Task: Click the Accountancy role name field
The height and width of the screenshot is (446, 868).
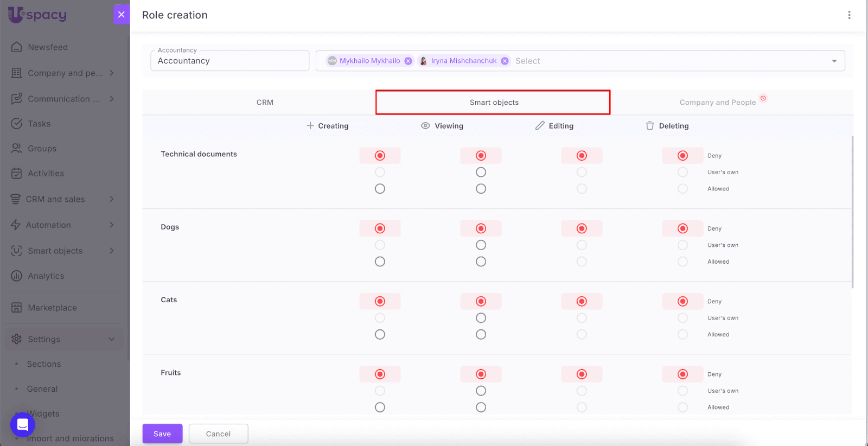Action: point(229,61)
